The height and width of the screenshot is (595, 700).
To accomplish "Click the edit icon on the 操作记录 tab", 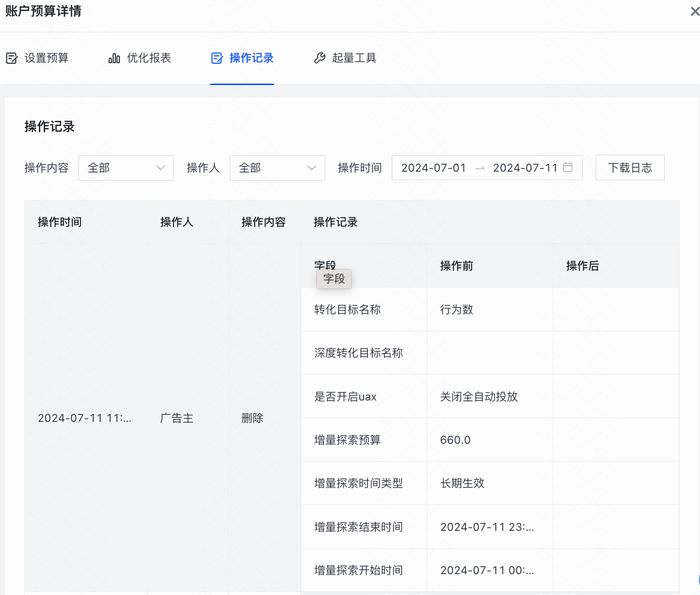I will 217,58.
